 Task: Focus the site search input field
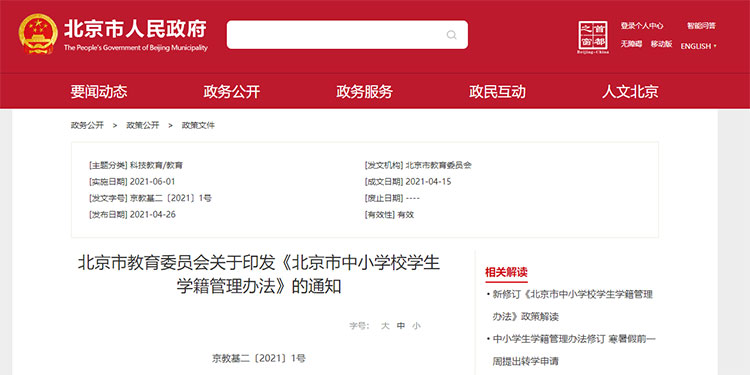[347, 34]
